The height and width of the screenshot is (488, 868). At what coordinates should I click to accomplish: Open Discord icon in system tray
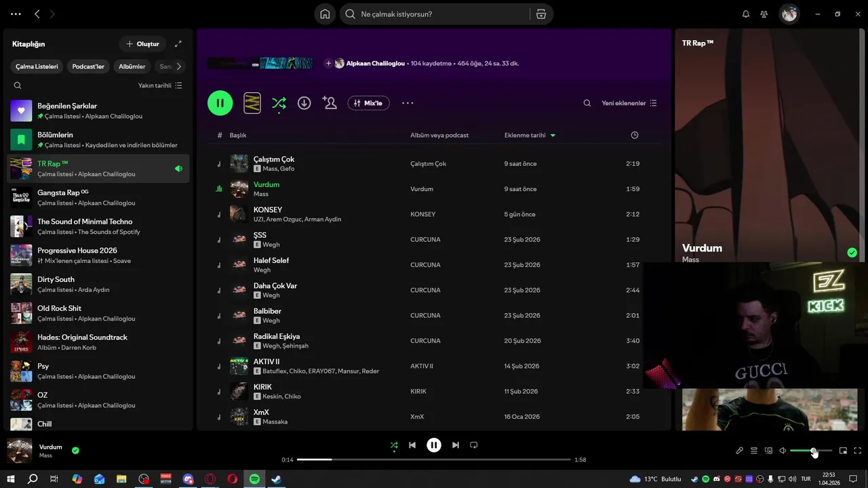click(717, 479)
